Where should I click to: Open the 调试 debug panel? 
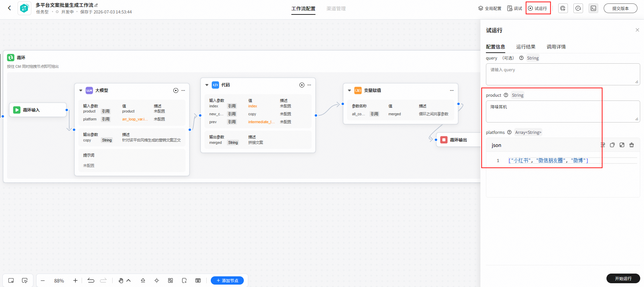(515, 8)
